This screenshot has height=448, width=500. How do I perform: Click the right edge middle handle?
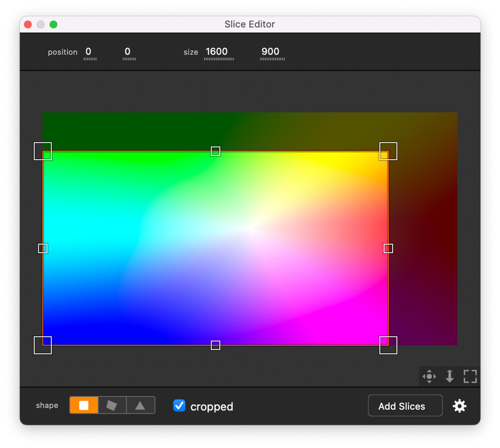click(x=388, y=248)
